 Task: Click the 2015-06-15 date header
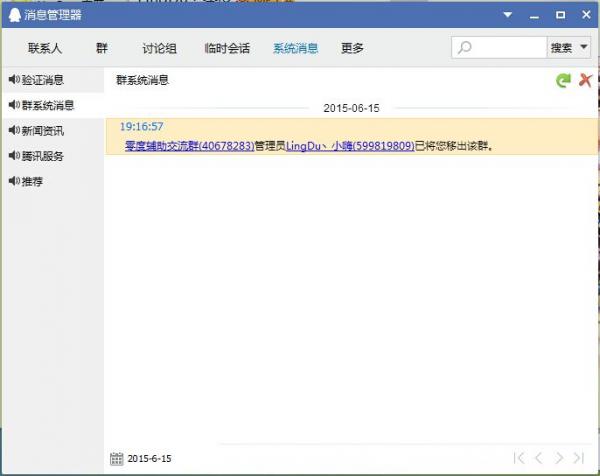tap(351, 108)
